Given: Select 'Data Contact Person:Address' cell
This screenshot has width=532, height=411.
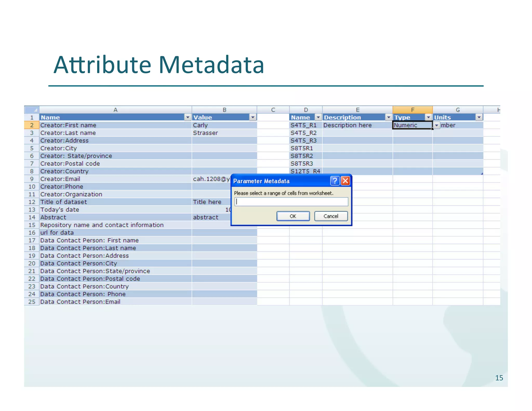Looking at the screenshot, I should click(x=116, y=256).
